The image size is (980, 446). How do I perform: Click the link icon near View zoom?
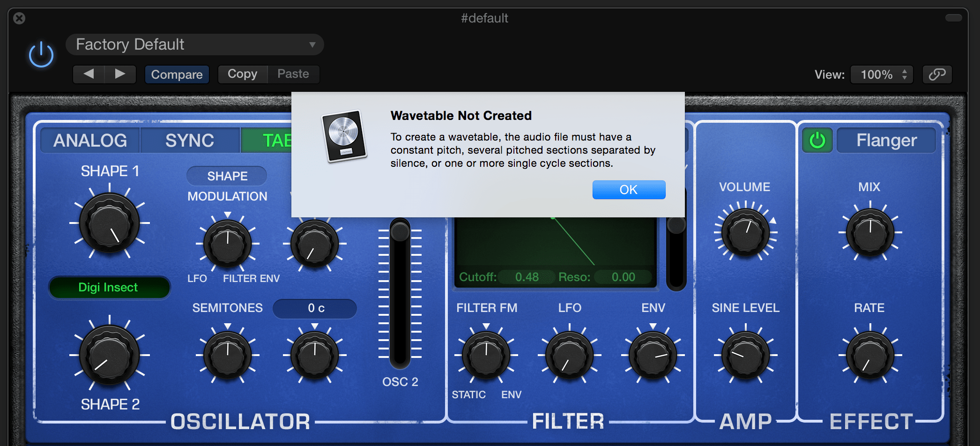(x=937, y=74)
